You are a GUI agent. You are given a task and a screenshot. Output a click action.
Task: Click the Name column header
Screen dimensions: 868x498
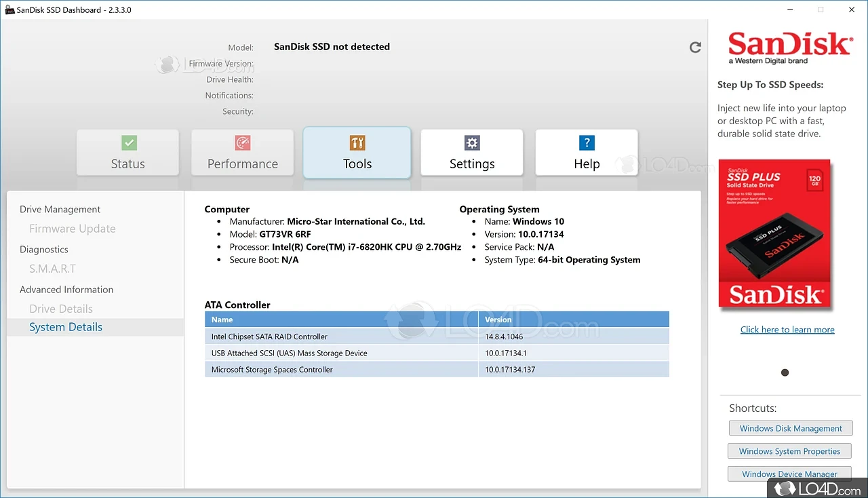tap(342, 320)
